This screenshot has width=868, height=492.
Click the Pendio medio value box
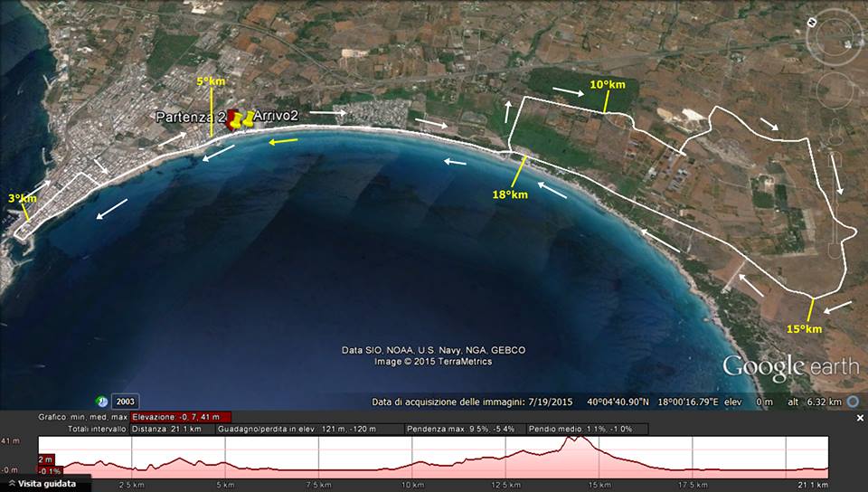pos(587,429)
